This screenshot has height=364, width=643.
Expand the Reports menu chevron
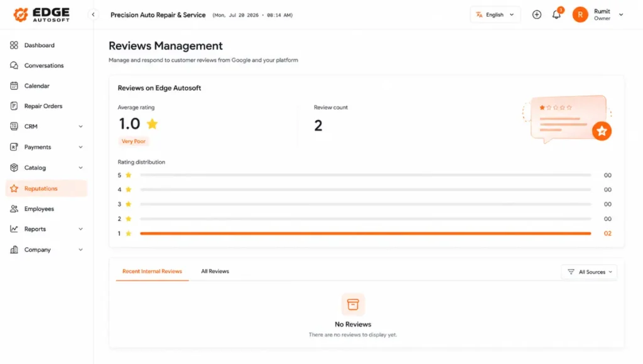click(x=81, y=228)
